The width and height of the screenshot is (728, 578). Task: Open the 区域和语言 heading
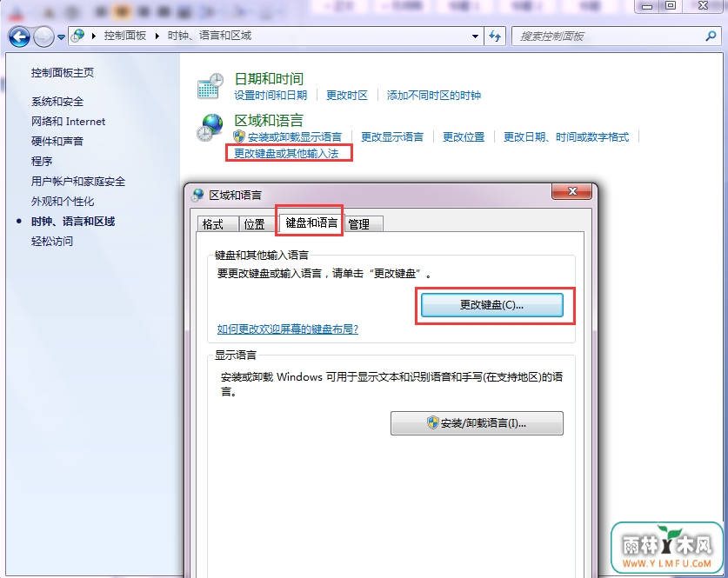269,121
